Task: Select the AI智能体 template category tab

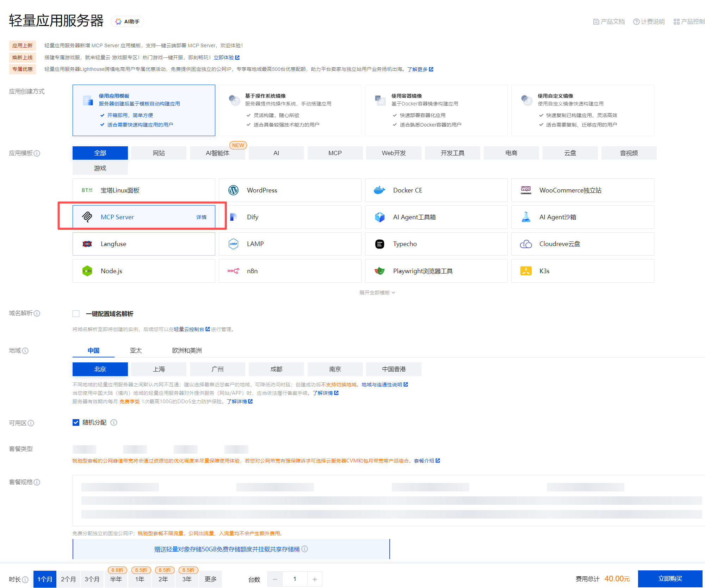Action: [217, 153]
